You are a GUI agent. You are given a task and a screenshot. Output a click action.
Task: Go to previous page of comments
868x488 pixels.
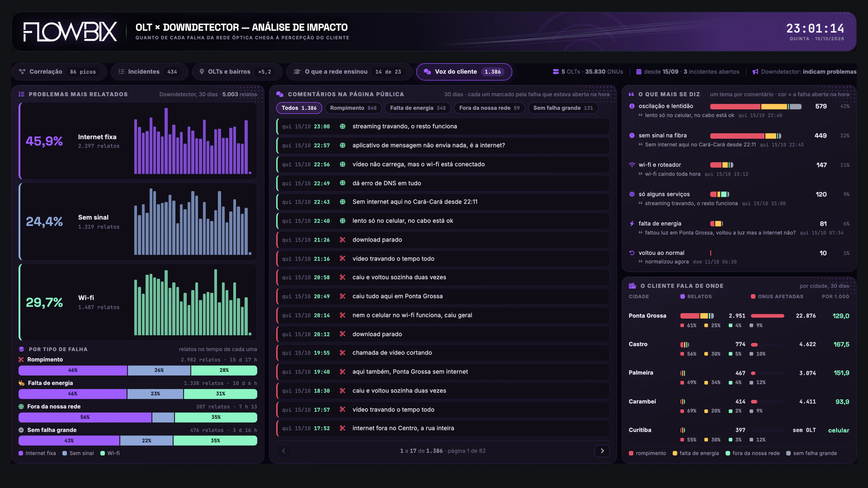pos(284,451)
